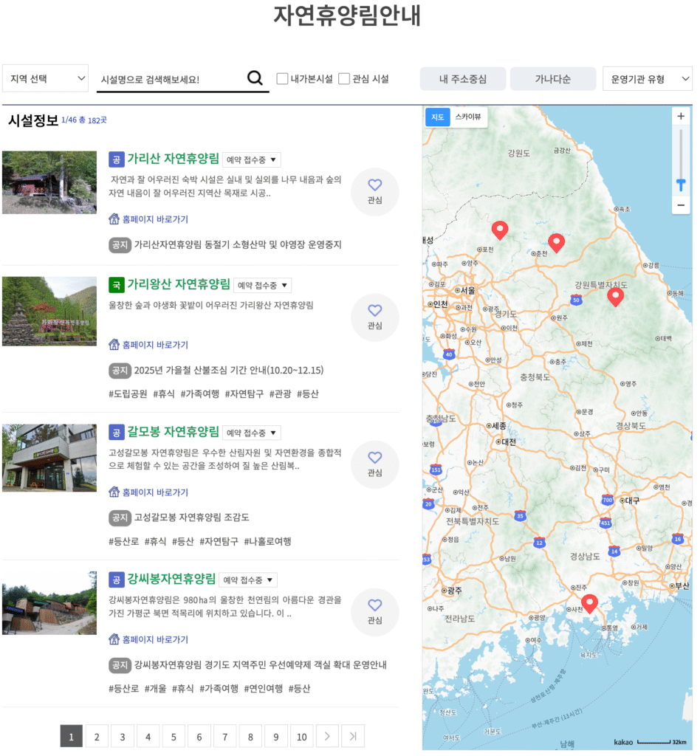Click the heart icon for 가리산 자연휴양림

click(x=374, y=186)
